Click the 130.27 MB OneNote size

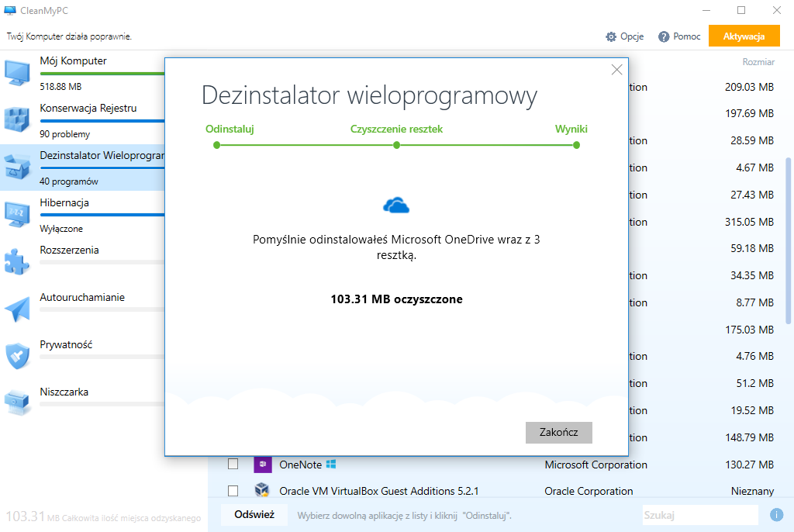pos(750,465)
